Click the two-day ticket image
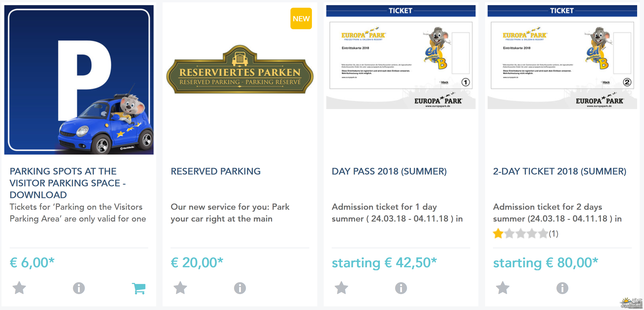The height and width of the screenshot is (310, 644). click(562, 57)
